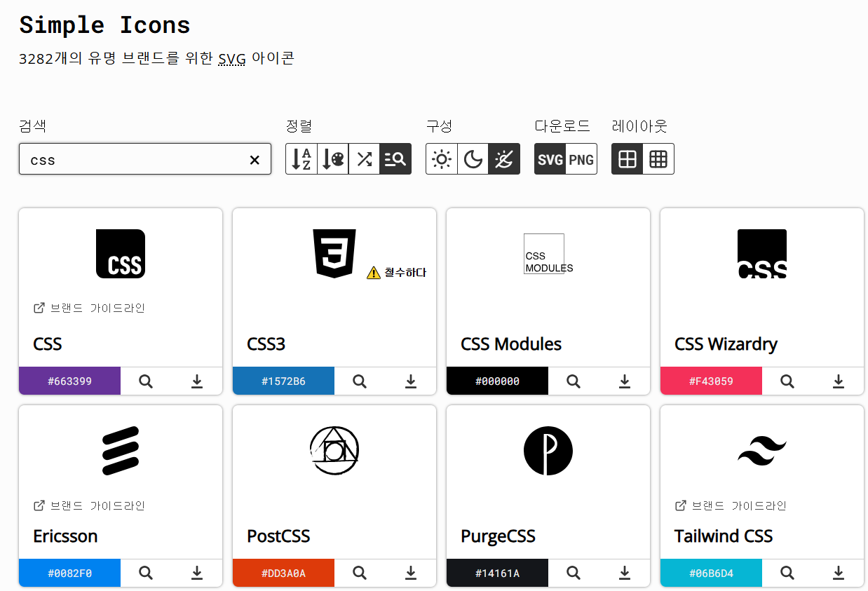
Task: Sort icons in random order
Action: [365, 159]
